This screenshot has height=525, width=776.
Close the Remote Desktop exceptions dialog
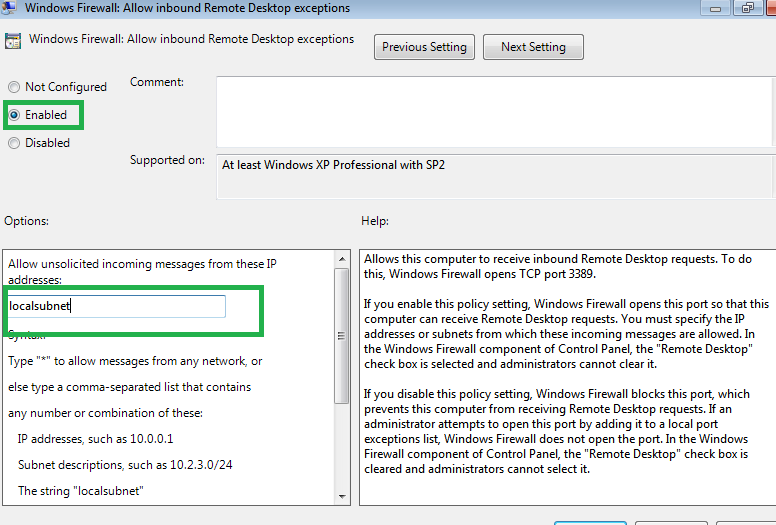pyautogui.click(x=771, y=8)
